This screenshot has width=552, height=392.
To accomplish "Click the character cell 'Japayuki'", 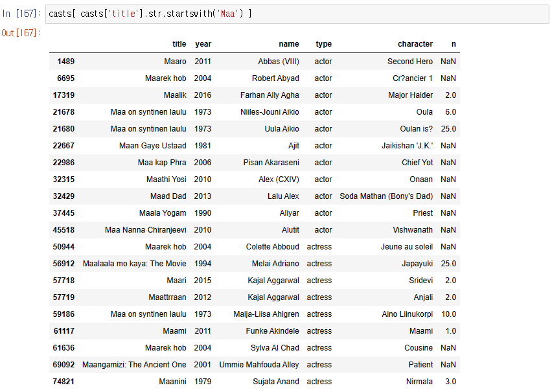I will pos(417,264).
